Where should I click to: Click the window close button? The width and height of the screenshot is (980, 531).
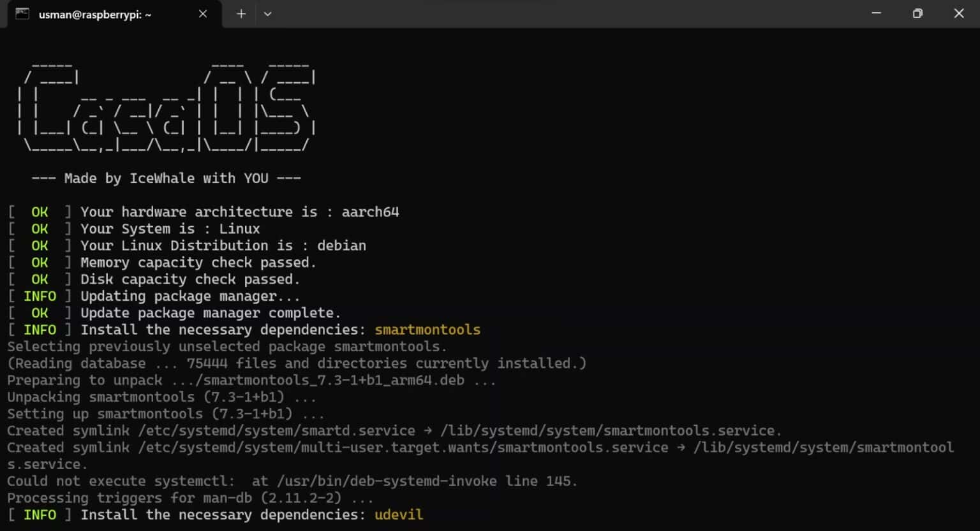[x=959, y=13]
